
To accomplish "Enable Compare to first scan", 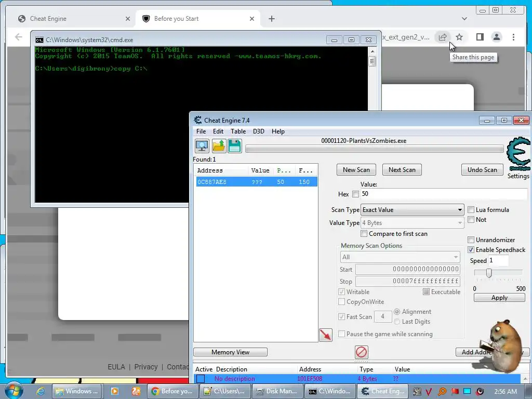I will pyautogui.click(x=364, y=234).
